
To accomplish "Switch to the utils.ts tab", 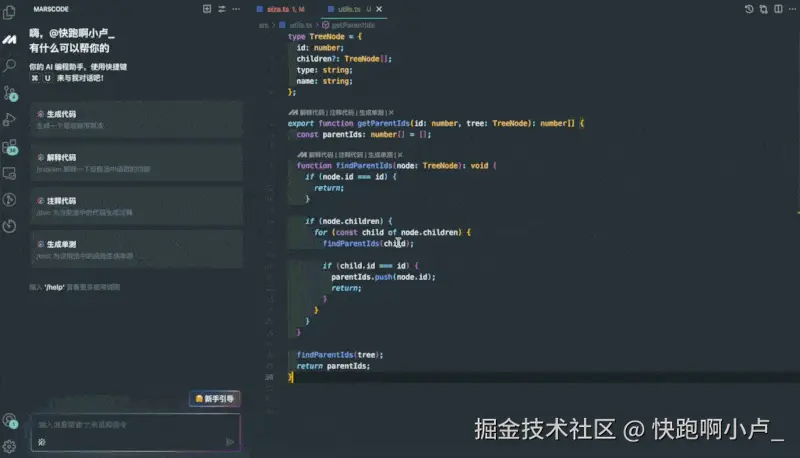I will click(349, 9).
